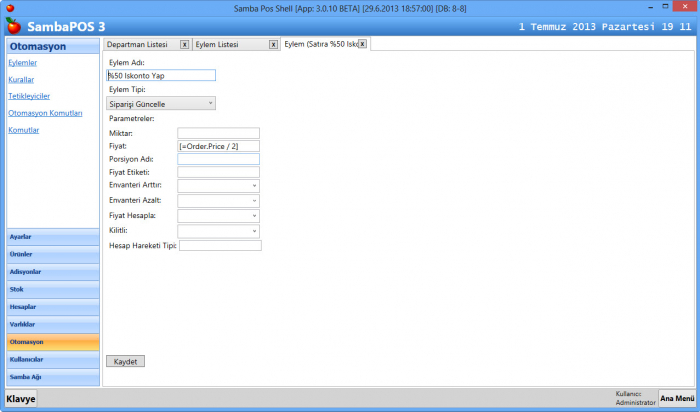Open the Eylem Tipi dropdown

[161, 103]
